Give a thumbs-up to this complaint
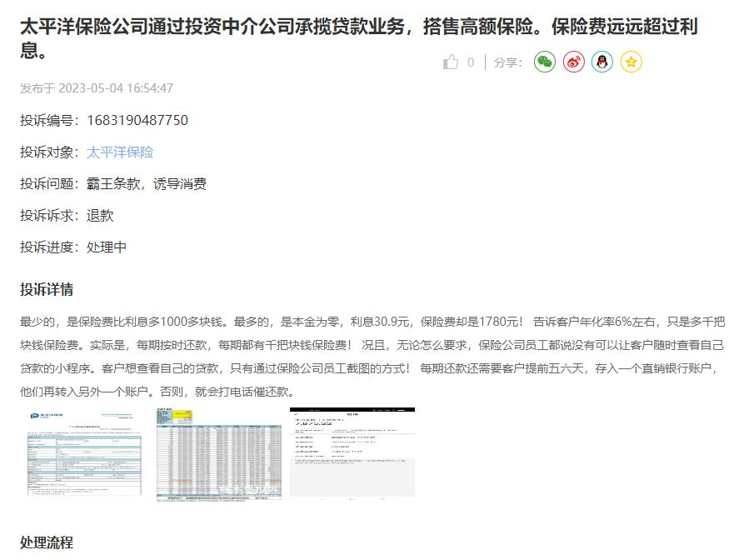734x560 pixels. pos(452,61)
